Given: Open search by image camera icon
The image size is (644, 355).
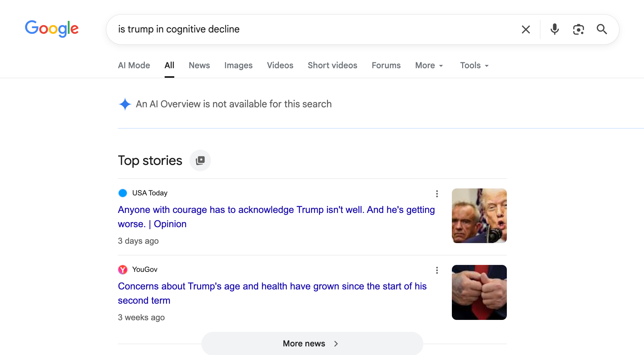Looking at the screenshot, I should pyautogui.click(x=578, y=29).
